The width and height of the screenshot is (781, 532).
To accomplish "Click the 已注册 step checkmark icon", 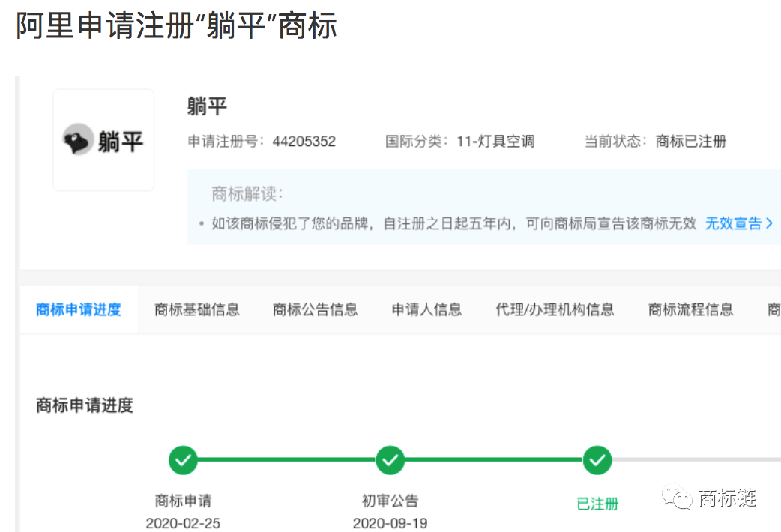I will click(597, 460).
